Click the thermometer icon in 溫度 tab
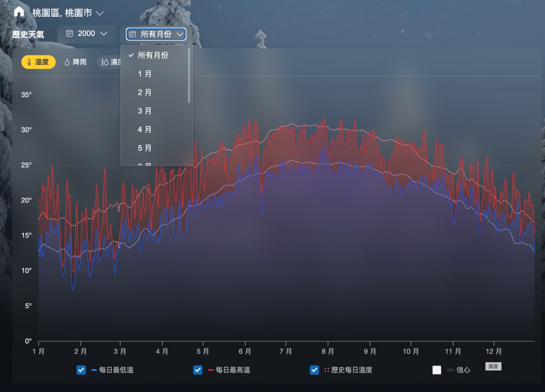This screenshot has height=392, width=545. (x=30, y=62)
